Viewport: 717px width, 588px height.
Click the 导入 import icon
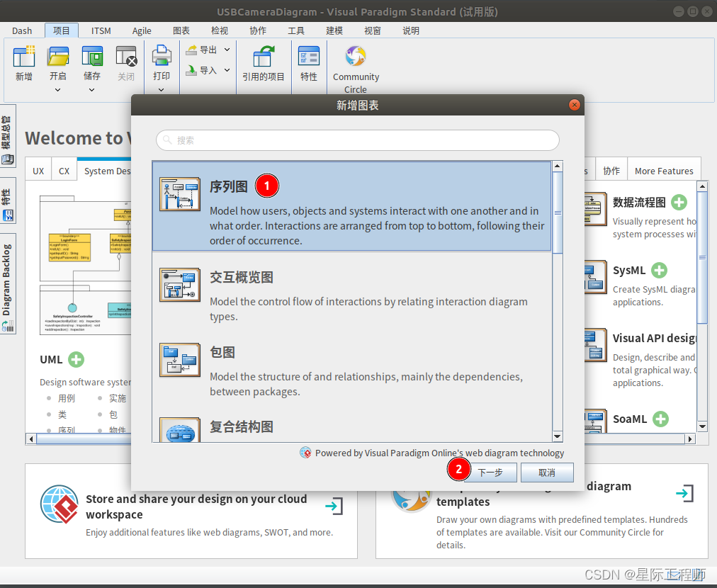191,70
